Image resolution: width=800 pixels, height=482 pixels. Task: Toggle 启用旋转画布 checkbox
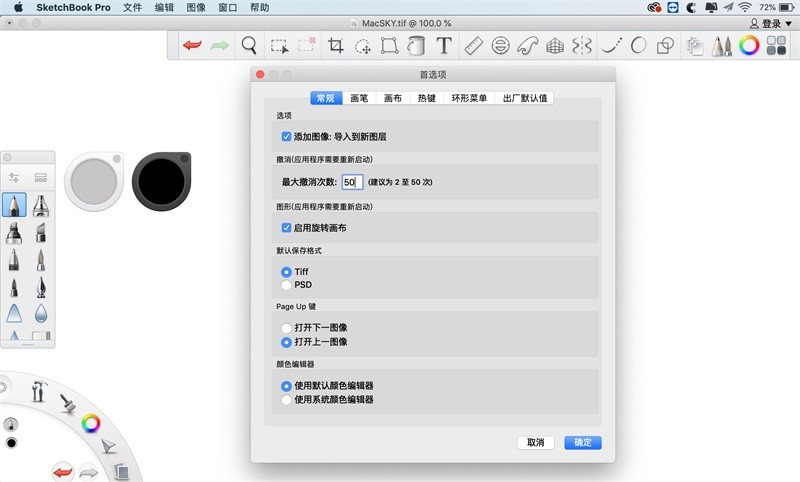[286, 227]
